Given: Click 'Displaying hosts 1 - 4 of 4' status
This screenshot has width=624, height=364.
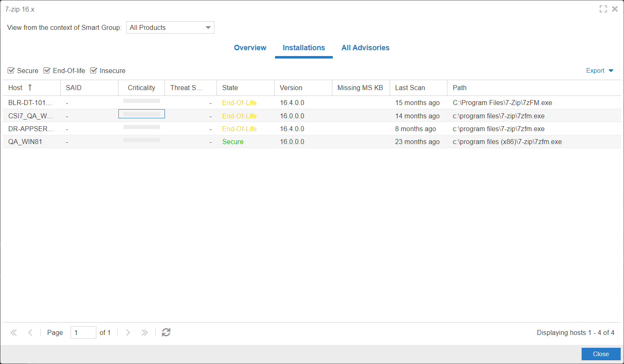Looking at the screenshot, I should [575, 332].
